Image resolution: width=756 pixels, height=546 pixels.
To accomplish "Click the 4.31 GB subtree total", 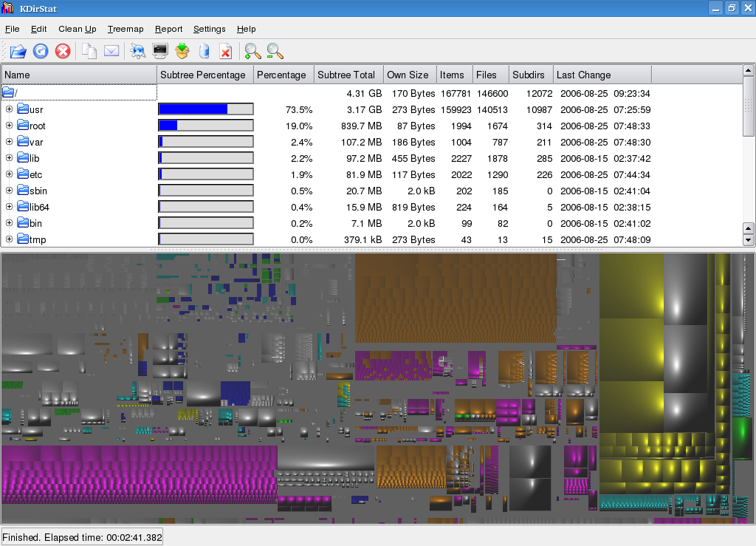I will (x=364, y=94).
